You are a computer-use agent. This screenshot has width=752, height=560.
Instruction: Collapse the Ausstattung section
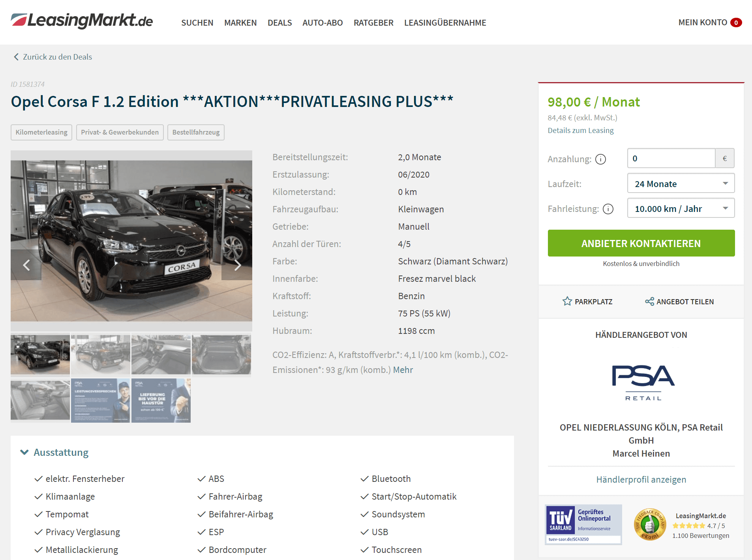point(54,452)
